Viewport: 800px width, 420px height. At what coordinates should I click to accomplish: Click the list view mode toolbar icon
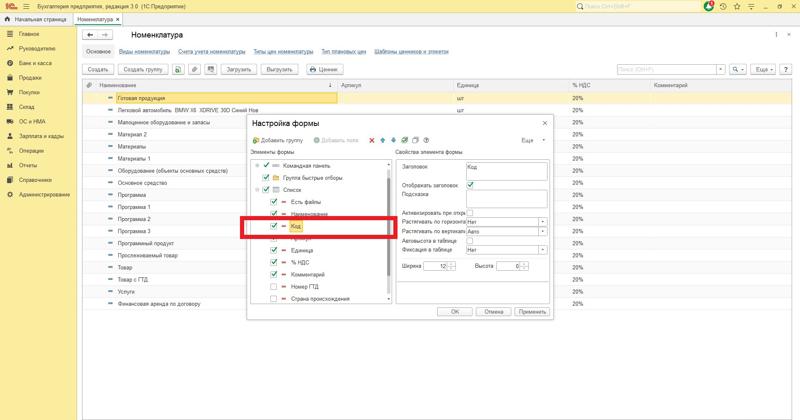(211, 69)
